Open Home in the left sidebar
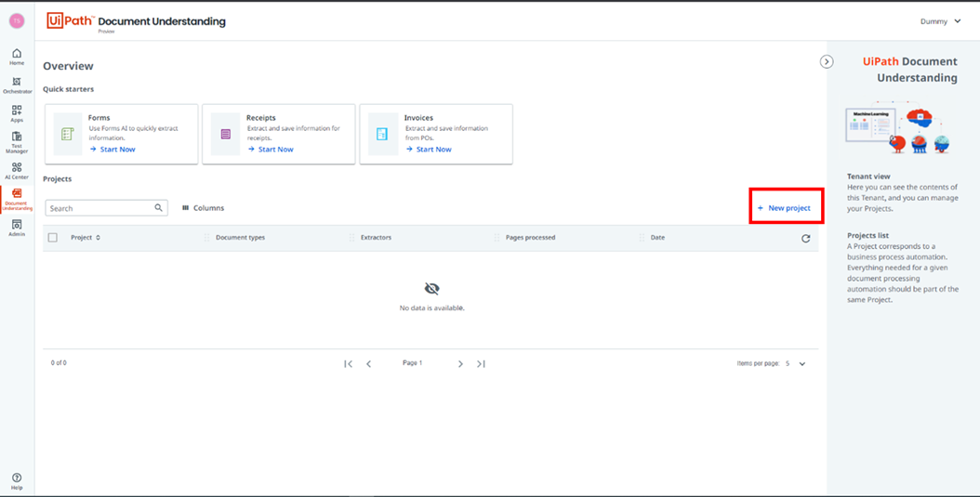This screenshot has height=497, width=980. (x=17, y=57)
